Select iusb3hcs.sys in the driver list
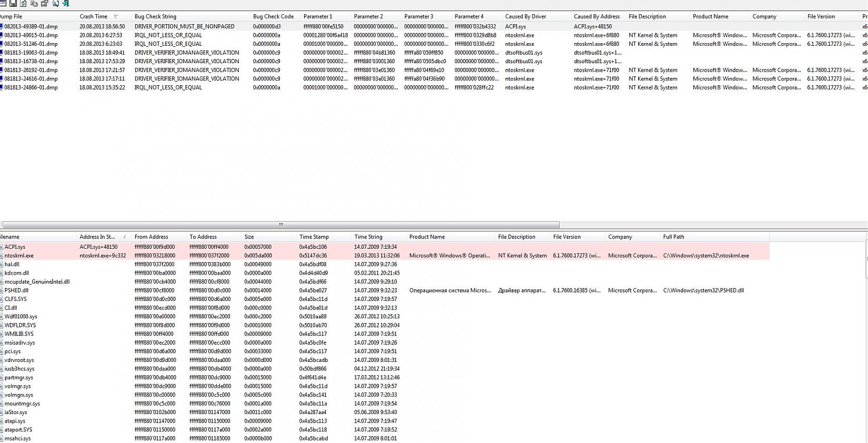The width and height of the screenshot is (868, 443). tap(19, 369)
